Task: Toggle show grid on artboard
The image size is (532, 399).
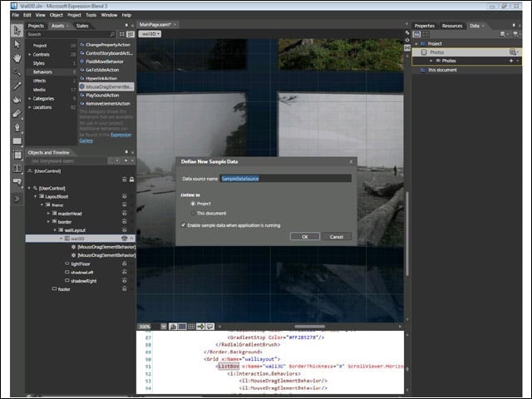Action: coord(182,327)
